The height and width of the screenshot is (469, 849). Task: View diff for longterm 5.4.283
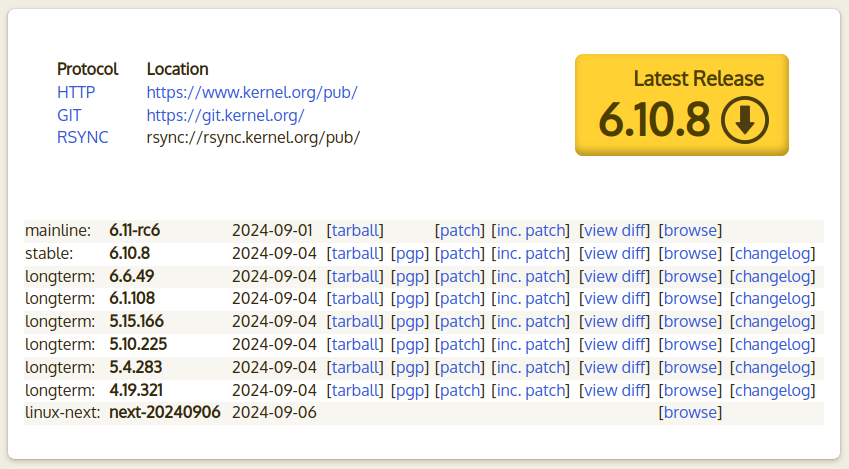pos(615,367)
